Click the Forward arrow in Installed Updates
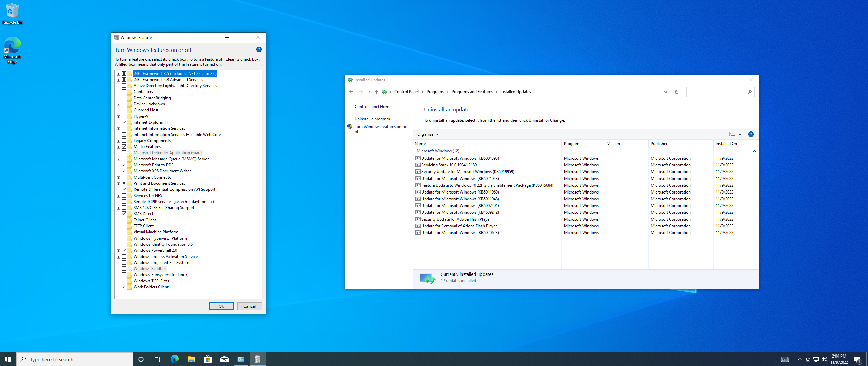868x366 pixels. tap(361, 92)
